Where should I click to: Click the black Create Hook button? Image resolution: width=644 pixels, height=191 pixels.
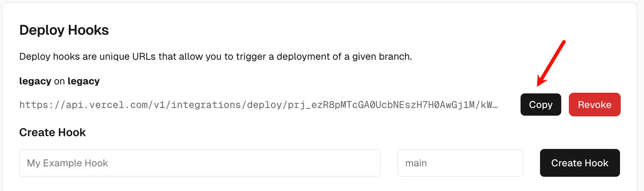[x=580, y=163]
